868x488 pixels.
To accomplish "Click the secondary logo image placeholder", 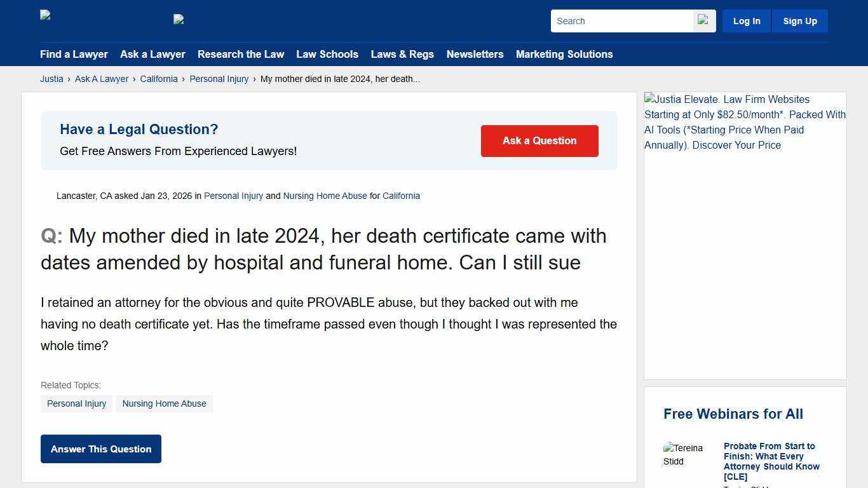I will (179, 18).
